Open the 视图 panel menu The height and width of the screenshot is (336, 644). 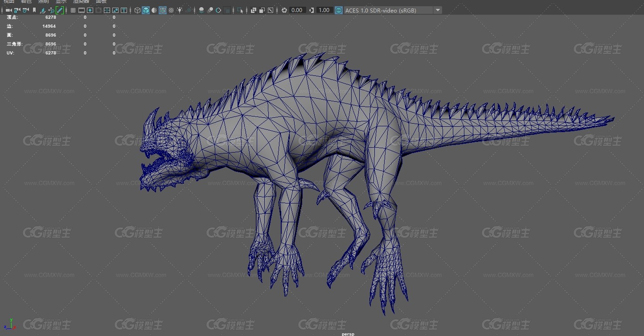tap(9, 1)
